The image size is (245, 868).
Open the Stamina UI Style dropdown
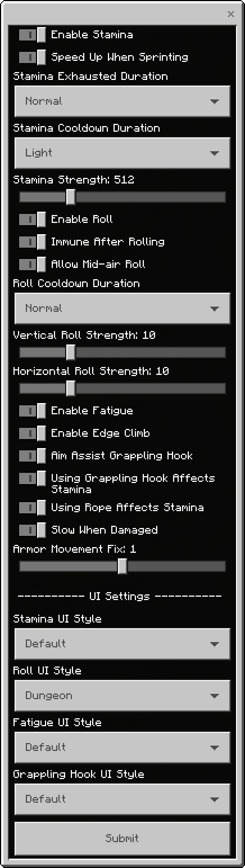pyautogui.click(x=122, y=644)
